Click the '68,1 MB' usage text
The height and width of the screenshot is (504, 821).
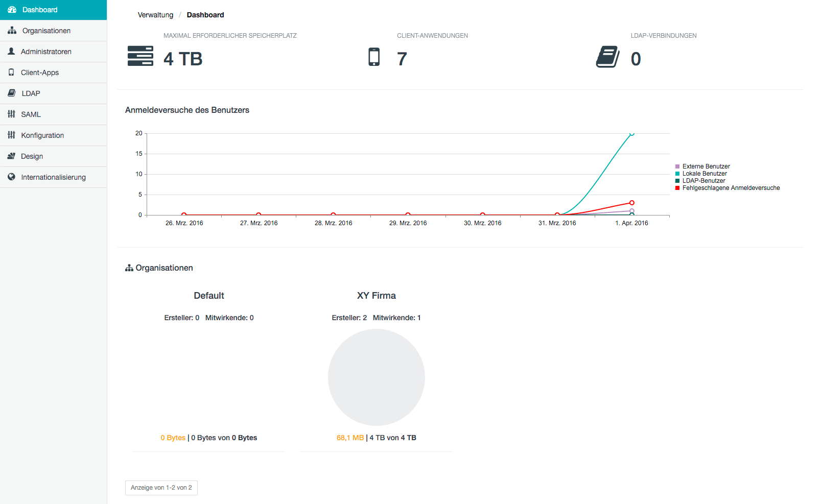pyautogui.click(x=350, y=438)
